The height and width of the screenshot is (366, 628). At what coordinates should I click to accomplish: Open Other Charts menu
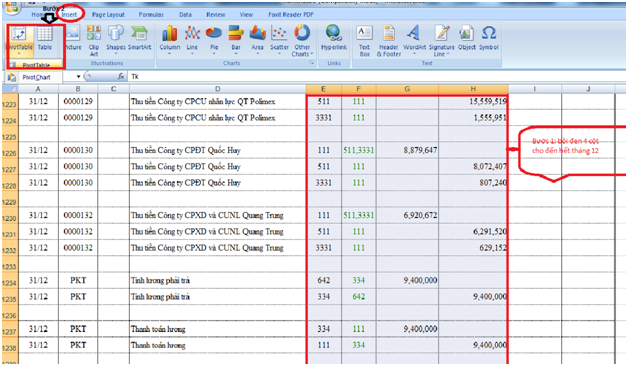pyautogui.click(x=302, y=40)
